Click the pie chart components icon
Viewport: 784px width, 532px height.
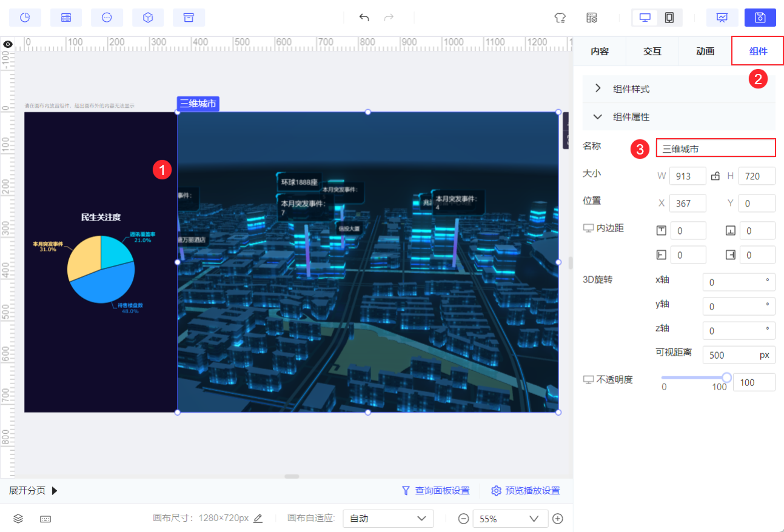click(x=25, y=18)
